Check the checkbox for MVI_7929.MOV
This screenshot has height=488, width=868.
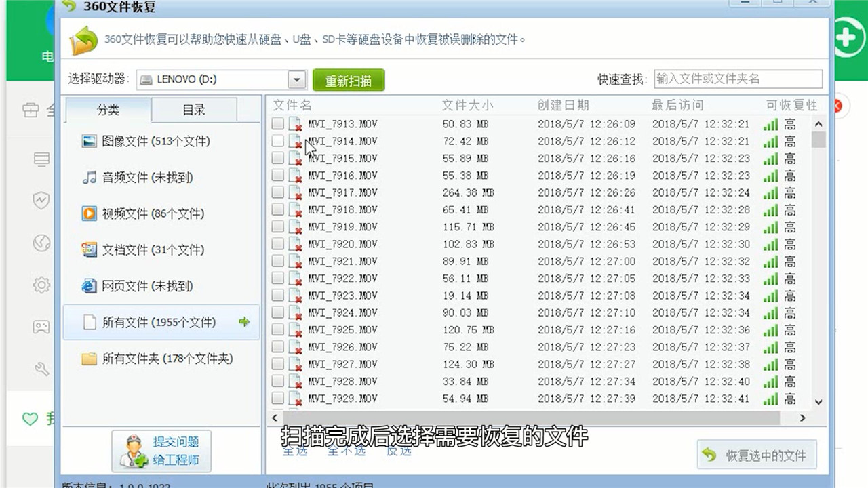coord(277,399)
